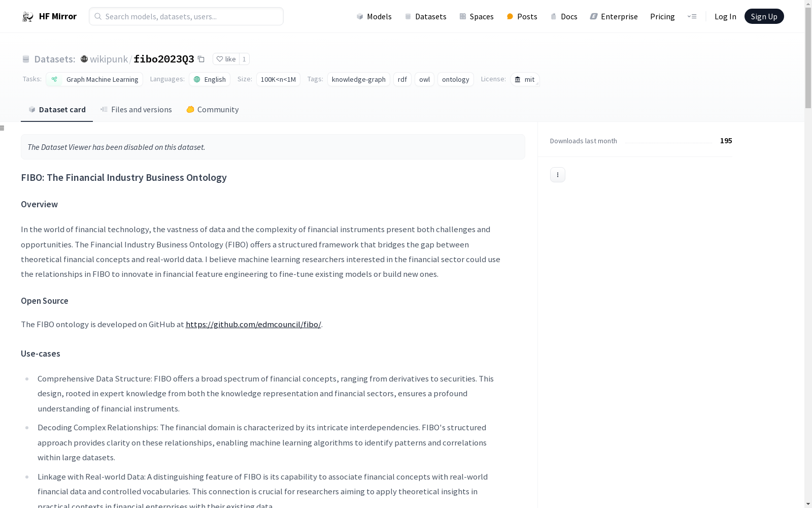Click the like count 1

pos(244,59)
